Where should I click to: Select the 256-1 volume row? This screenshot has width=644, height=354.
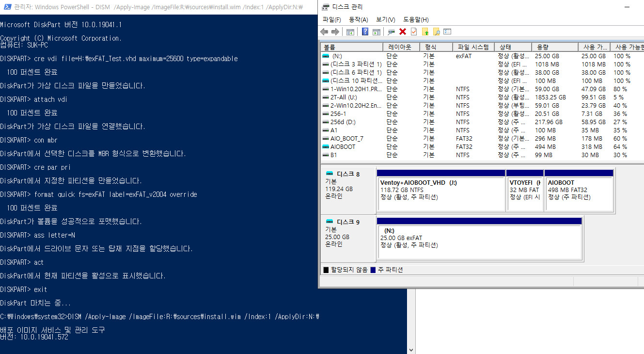(482, 113)
